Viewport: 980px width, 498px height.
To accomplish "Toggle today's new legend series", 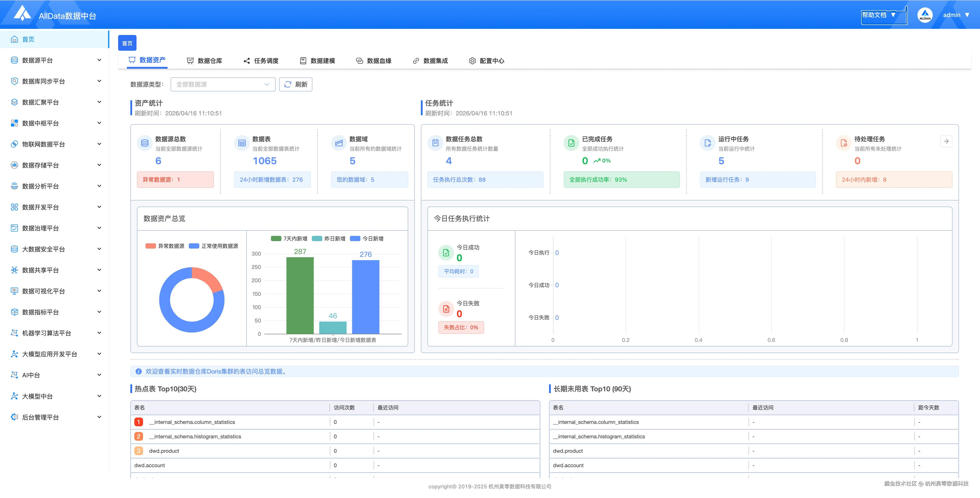I will click(x=366, y=238).
